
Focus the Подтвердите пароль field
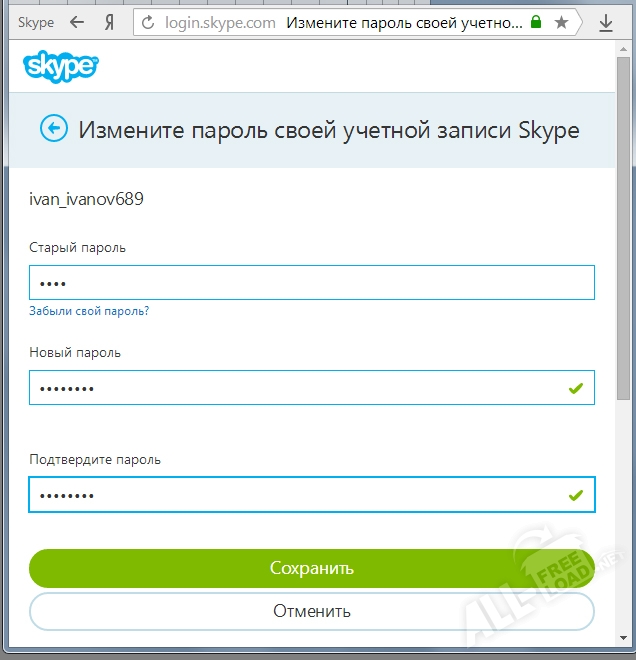pos(312,495)
